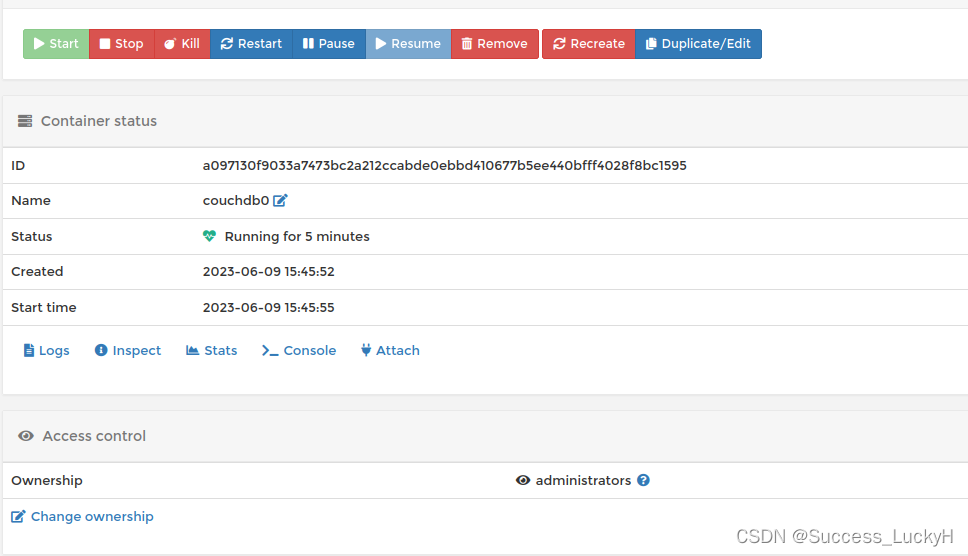Open Duplicate/Edit for this container
The width and height of the screenshot is (968, 556).
point(698,44)
